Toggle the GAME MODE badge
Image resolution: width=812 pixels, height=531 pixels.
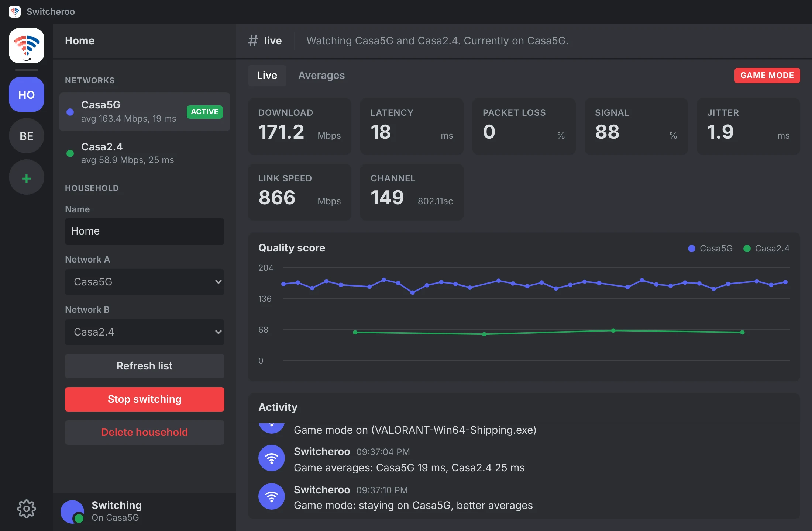click(x=767, y=76)
